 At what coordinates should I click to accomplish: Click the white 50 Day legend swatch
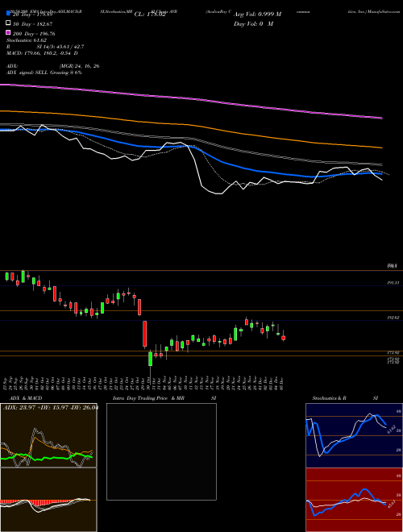(8, 23)
